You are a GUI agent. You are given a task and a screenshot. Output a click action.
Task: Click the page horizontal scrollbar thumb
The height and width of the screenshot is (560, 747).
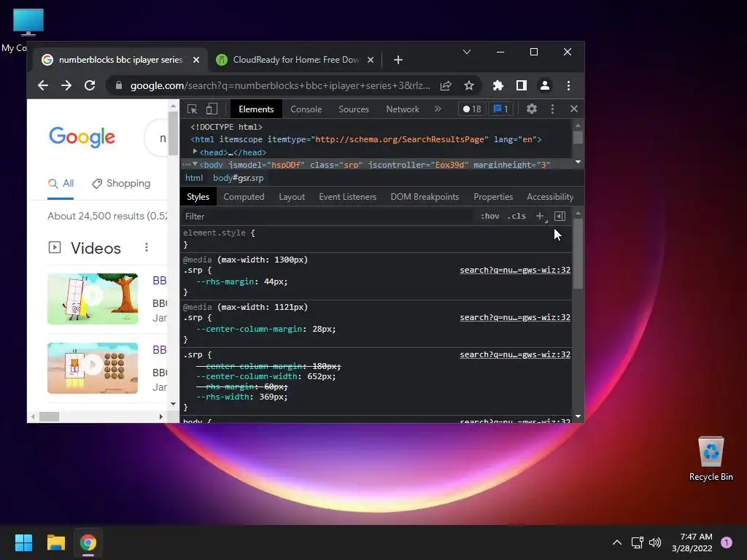point(49,416)
